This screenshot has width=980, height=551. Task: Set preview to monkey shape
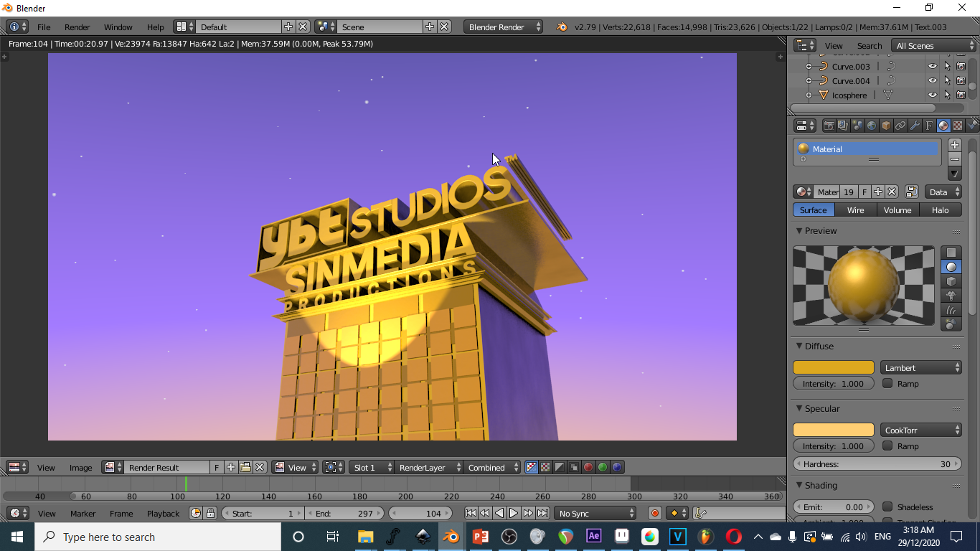[951, 296]
